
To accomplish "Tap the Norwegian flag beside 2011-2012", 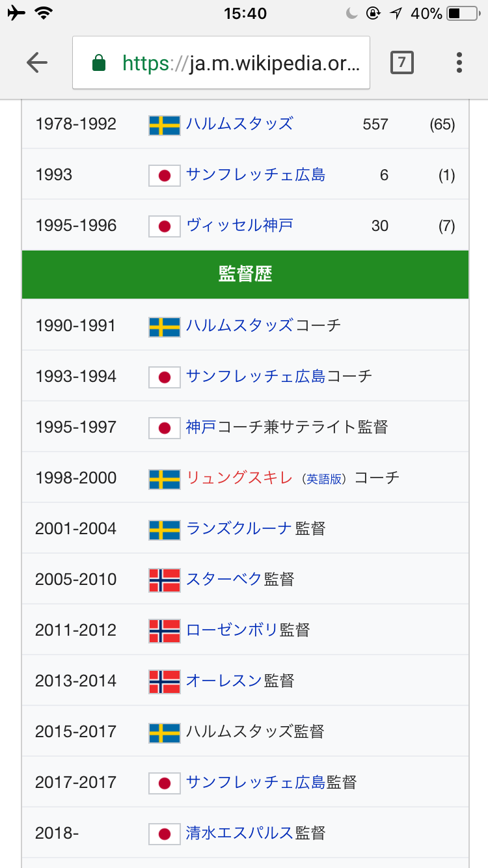I will coord(165,631).
